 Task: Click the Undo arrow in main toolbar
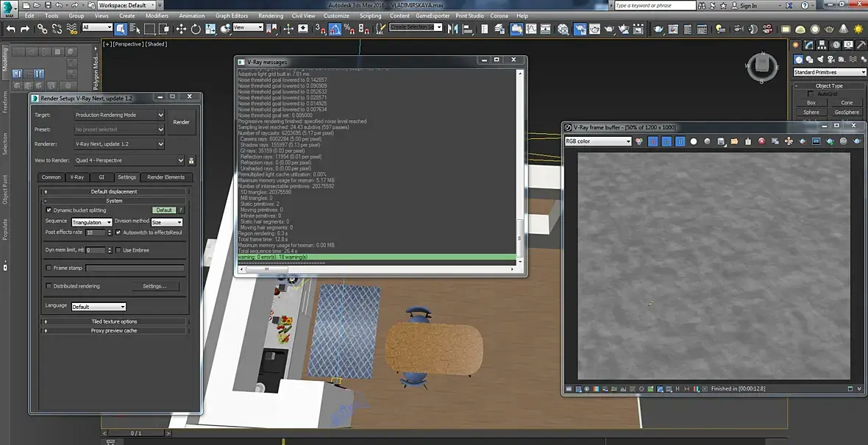[x=10, y=29]
